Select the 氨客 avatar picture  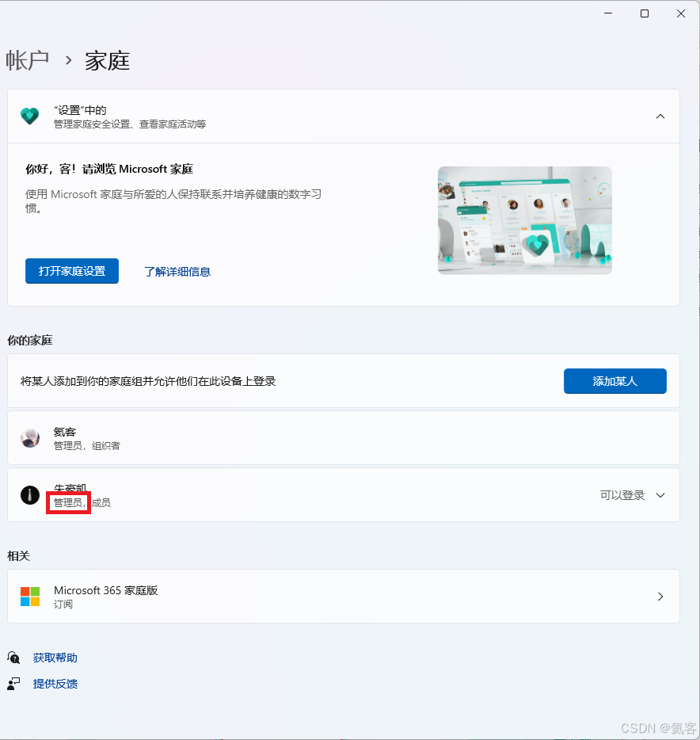[x=30, y=438]
